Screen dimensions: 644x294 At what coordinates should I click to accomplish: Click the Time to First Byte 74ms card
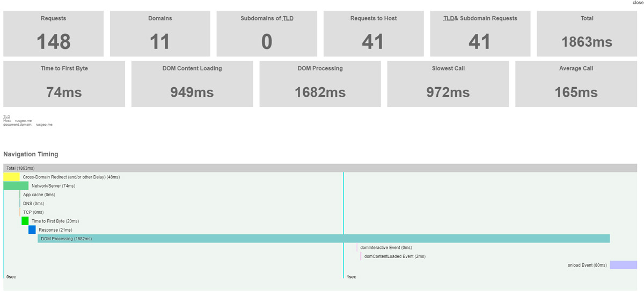(64, 84)
